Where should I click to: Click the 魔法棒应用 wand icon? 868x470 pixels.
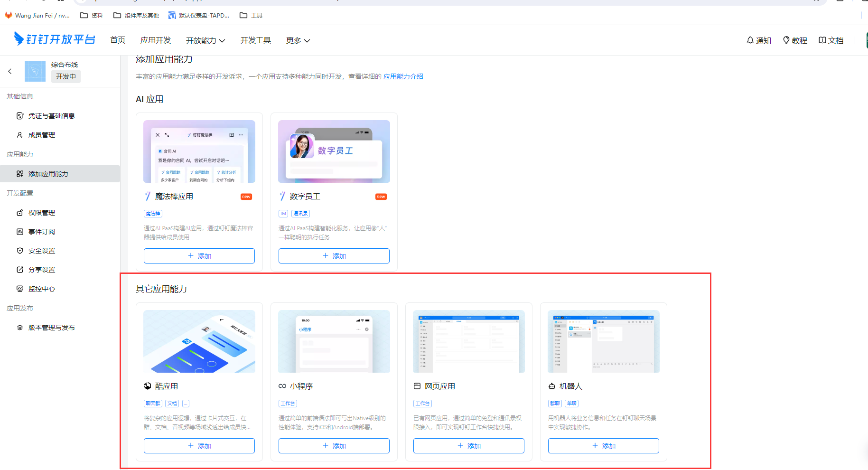tap(148, 196)
